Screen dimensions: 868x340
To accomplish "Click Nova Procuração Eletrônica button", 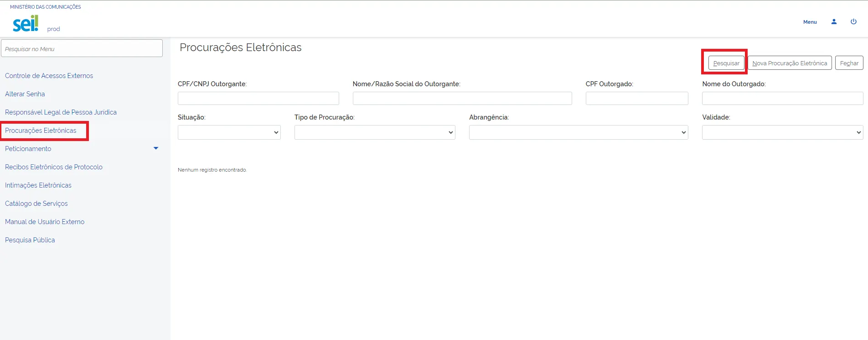I will pyautogui.click(x=790, y=63).
